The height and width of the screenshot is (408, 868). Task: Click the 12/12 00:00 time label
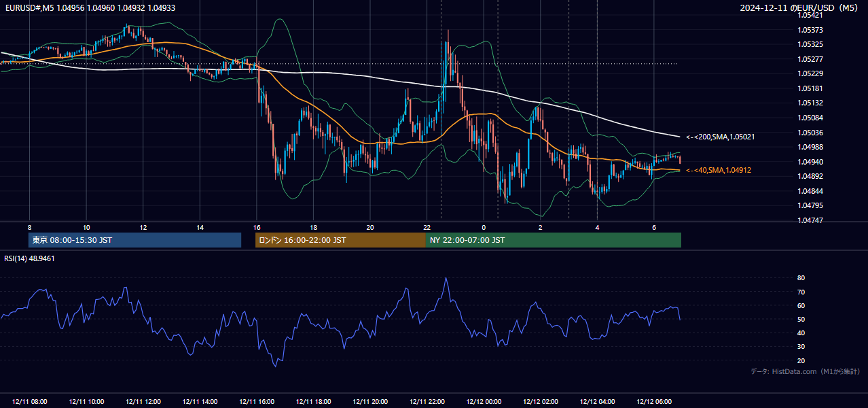484,402
